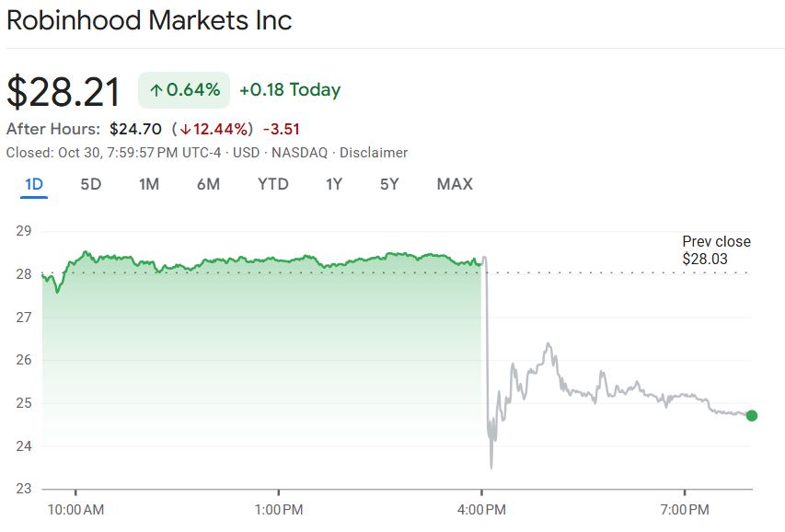
Task: Select the MAX time range tab
Action: tap(455, 184)
